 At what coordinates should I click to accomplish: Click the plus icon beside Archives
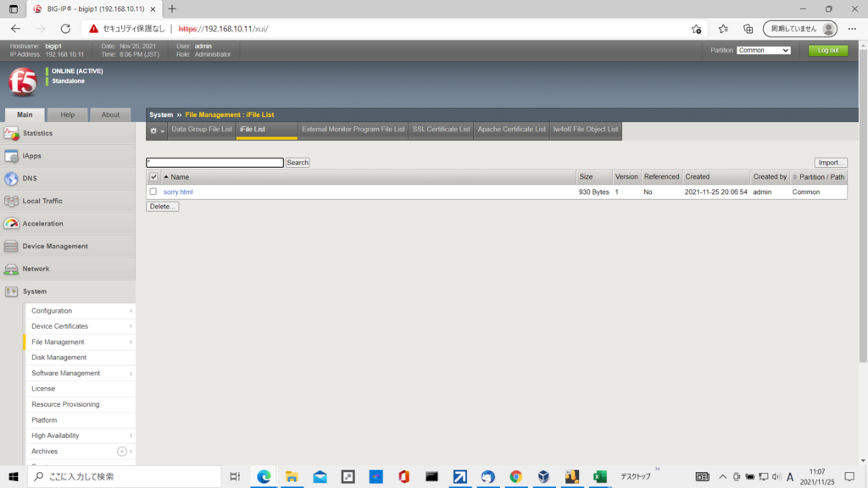point(122,452)
